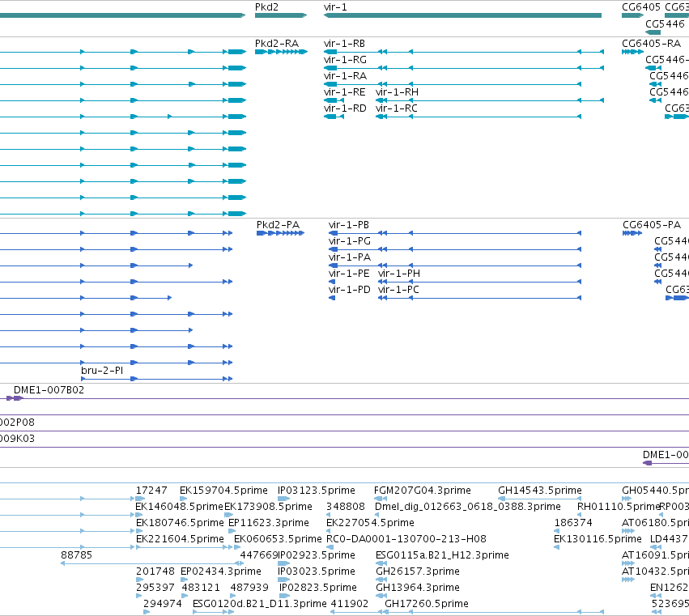Click EST label 17247
689x616 pixels.
[151, 491]
